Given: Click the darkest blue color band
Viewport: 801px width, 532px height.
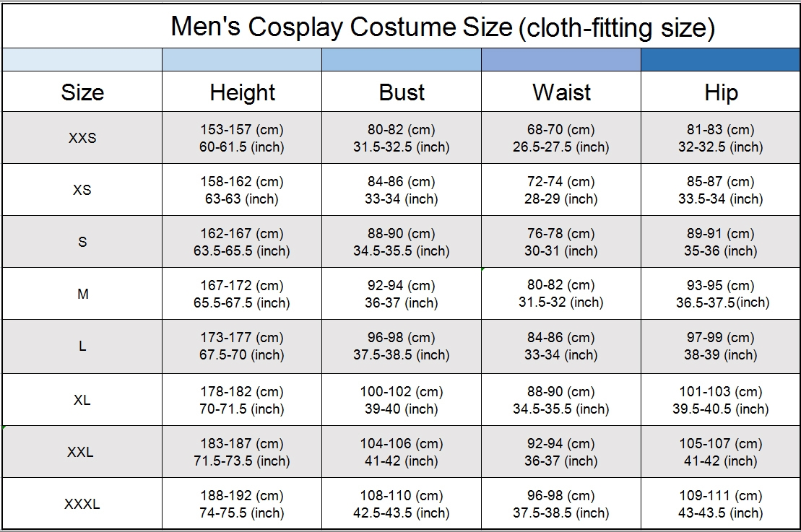Looking at the screenshot, I should [x=721, y=60].
